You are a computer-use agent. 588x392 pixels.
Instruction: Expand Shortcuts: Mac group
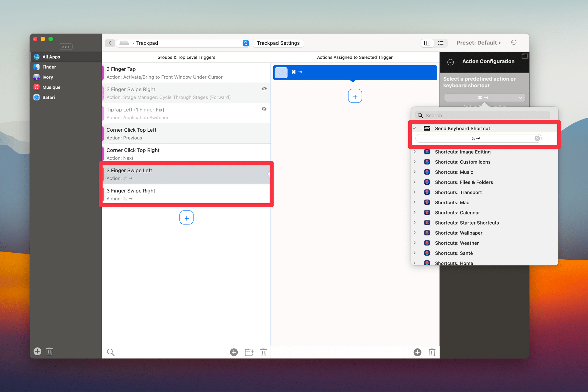click(414, 202)
